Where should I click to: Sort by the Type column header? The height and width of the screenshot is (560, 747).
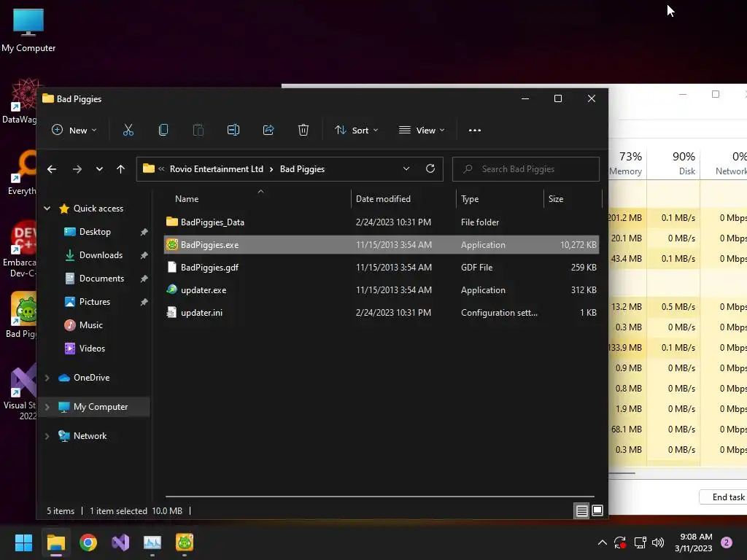tap(500, 199)
